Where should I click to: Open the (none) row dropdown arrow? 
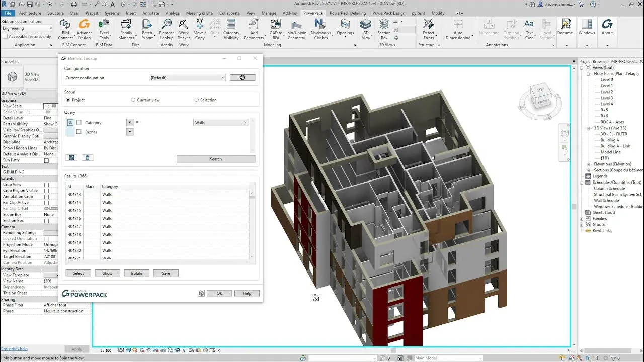[130, 132]
